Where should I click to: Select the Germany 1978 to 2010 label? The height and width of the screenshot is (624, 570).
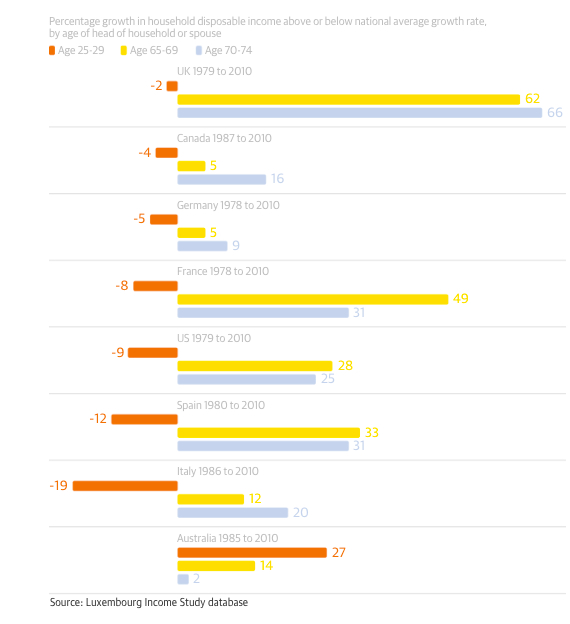(228, 205)
